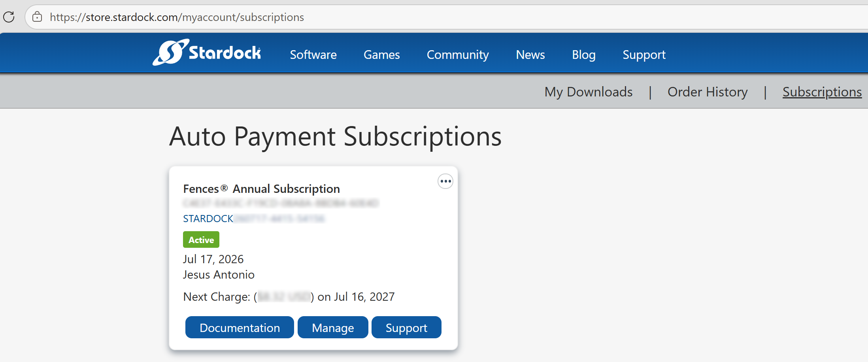868x362 pixels.
Task: Click the blue Support button on the card
Action: pyautogui.click(x=406, y=327)
